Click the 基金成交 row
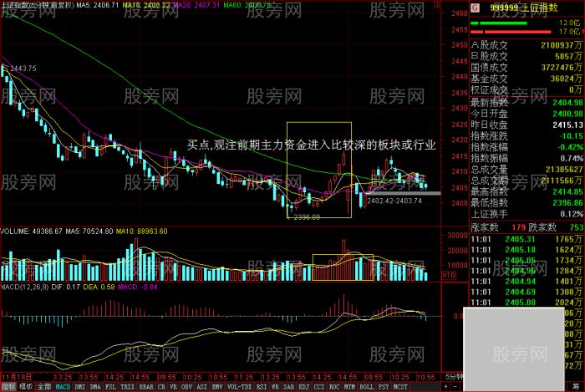 click(x=526, y=79)
